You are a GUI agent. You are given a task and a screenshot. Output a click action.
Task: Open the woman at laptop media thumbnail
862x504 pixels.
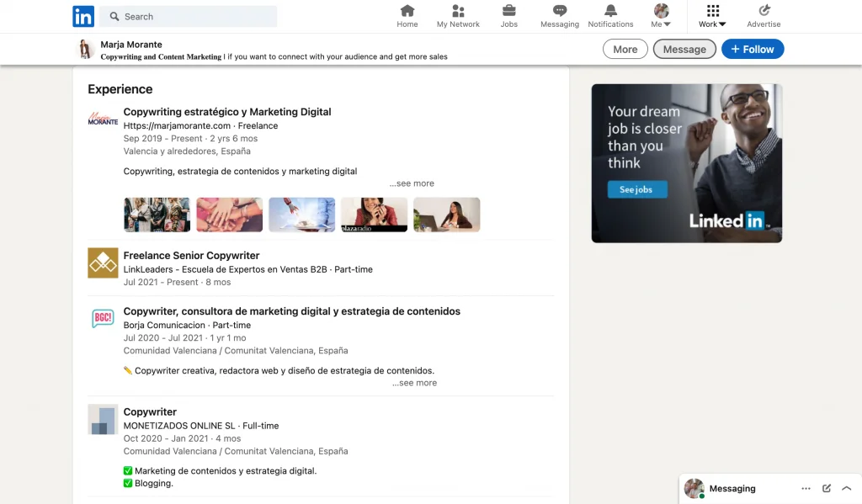pos(447,215)
